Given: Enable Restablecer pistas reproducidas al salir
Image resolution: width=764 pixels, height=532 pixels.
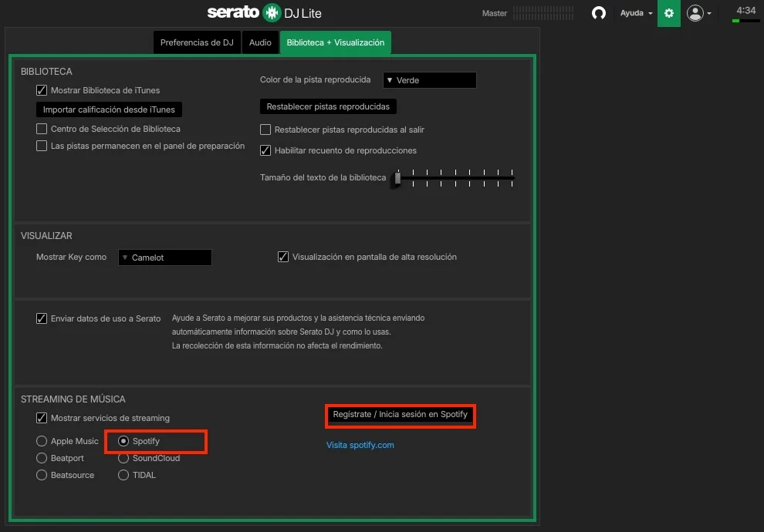Looking at the screenshot, I should [x=265, y=130].
